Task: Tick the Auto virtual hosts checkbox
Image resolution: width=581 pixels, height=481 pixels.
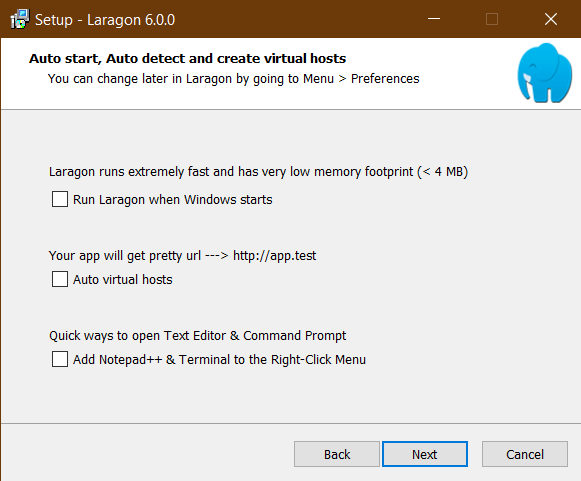Action: click(60, 279)
